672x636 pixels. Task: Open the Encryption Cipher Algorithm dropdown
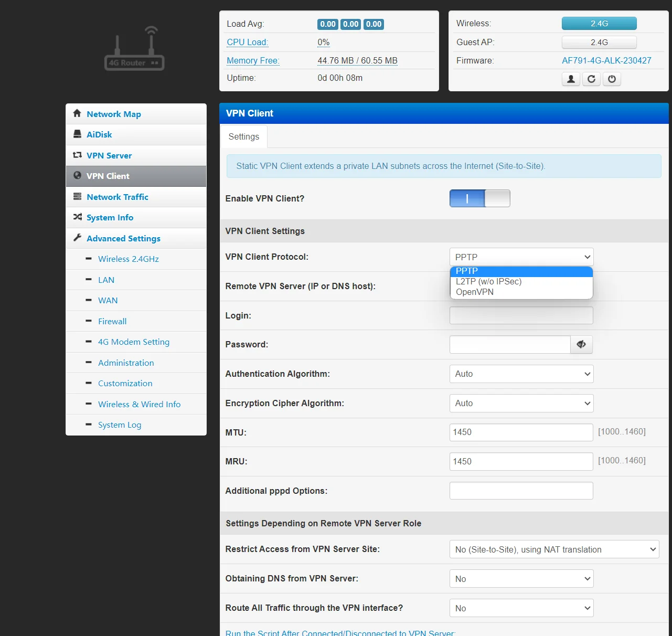coord(521,403)
